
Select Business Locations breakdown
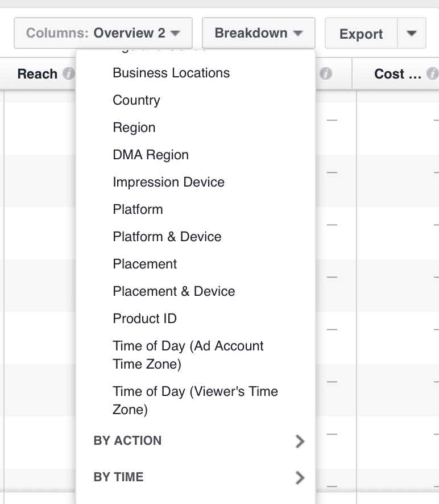click(171, 73)
